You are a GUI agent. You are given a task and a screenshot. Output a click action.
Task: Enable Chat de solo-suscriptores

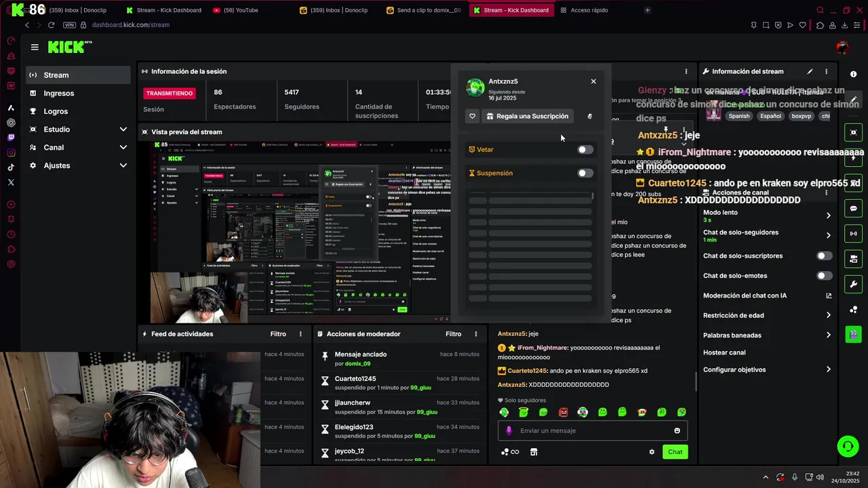[x=824, y=256]
